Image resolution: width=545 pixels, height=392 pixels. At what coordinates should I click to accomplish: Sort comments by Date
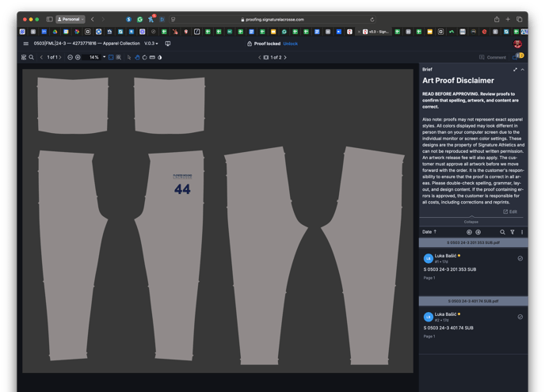click(429, 232)
